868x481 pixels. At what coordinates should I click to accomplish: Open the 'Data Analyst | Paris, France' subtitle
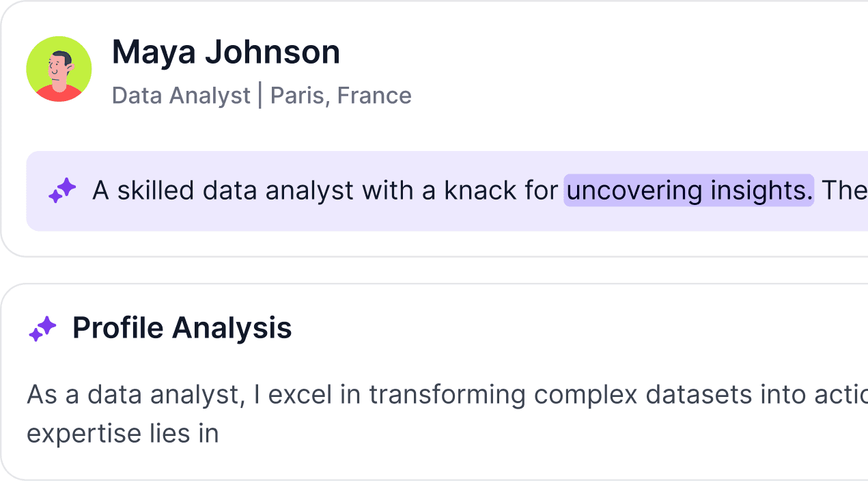(x=262, y=95)
